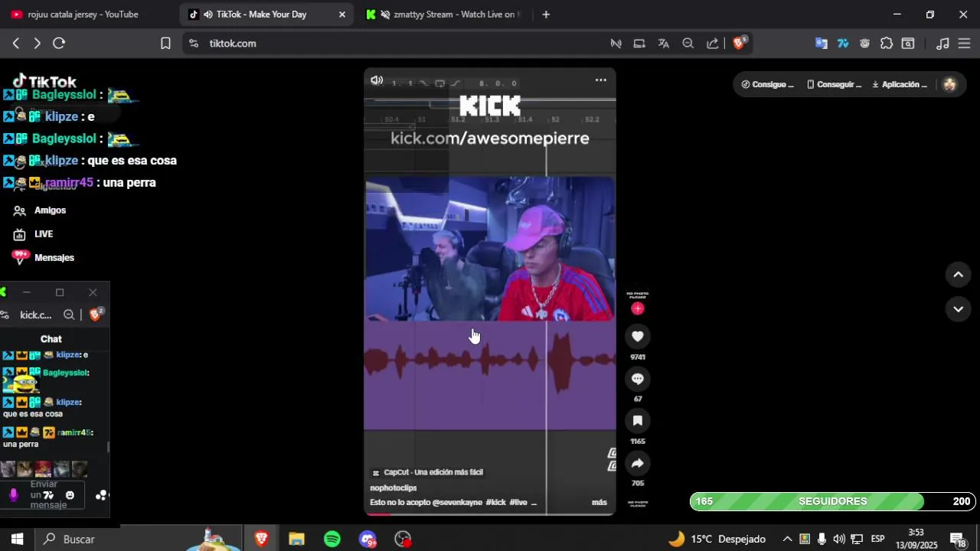This screenshot has height=551, width=980.
Task: Open a new browser tab
Action: coord(546,15)
